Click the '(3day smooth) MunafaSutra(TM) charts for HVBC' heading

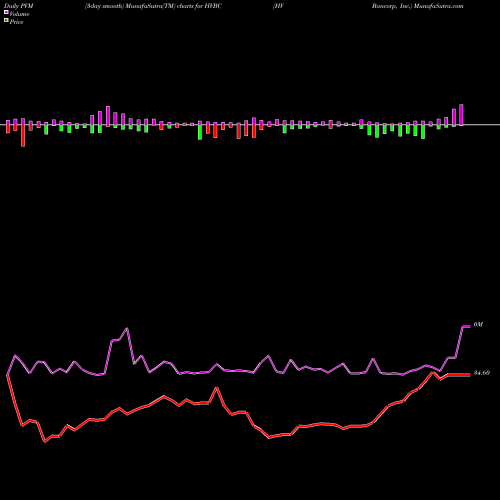click(153, 6)
